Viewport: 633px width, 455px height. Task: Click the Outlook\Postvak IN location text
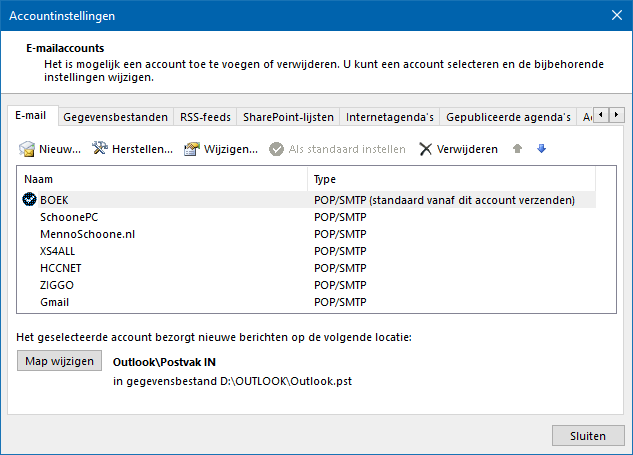click(164, 362)
